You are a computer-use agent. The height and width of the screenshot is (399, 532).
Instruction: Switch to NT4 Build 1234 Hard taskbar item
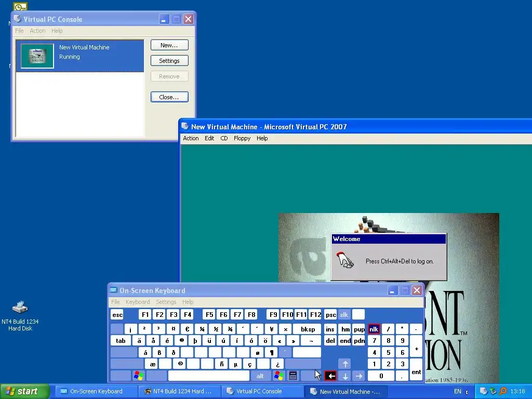coord(179,391)
